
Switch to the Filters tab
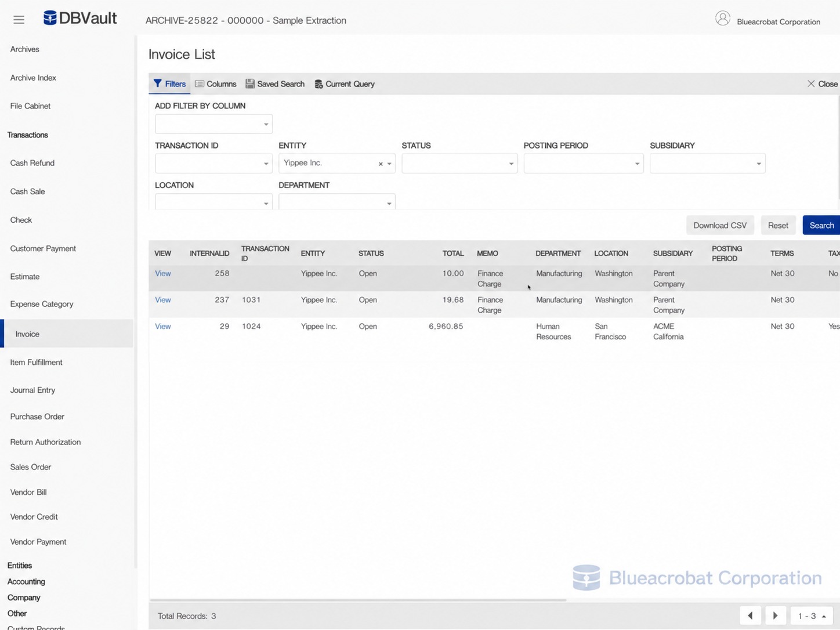pos(169,84)
